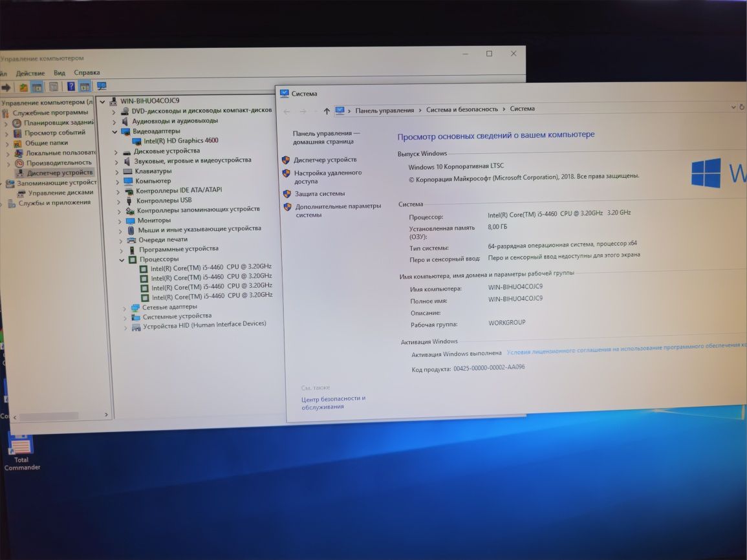747x560 pixels.
Task: Click the 8,00 ГБ installed memory value
Action: coord(497,227)
